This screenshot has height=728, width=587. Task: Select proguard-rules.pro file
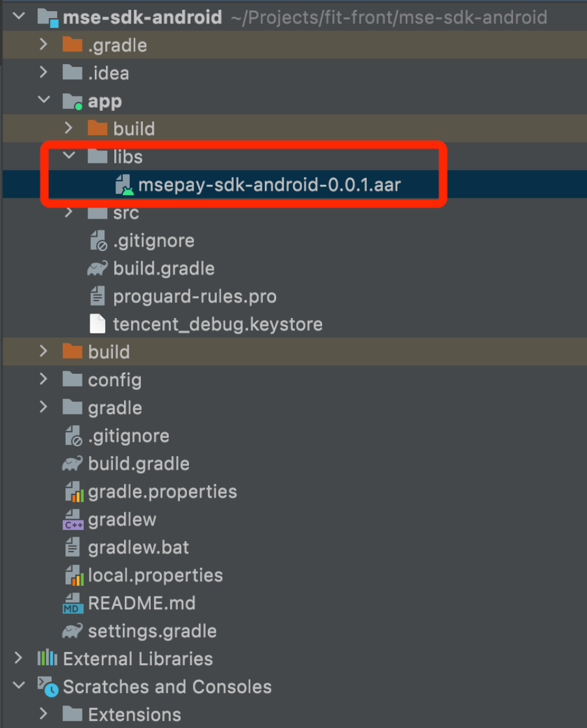(x=194, y=297)
